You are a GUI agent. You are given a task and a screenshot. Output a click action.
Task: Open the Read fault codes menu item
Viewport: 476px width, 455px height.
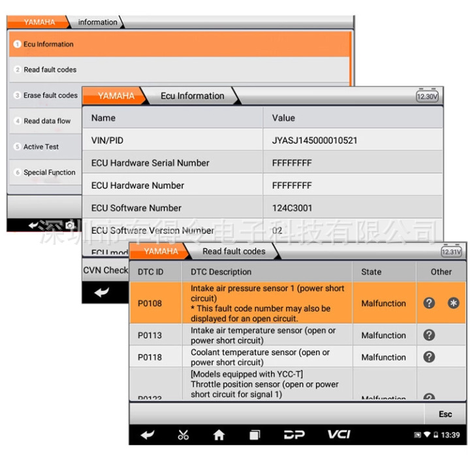pyautogui.click(x=180, y=69)
